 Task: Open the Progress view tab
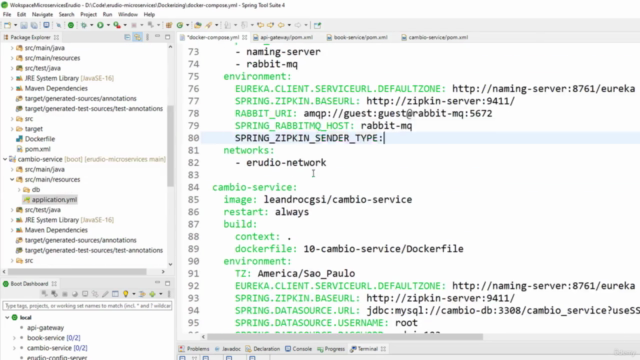pos(331,349)
